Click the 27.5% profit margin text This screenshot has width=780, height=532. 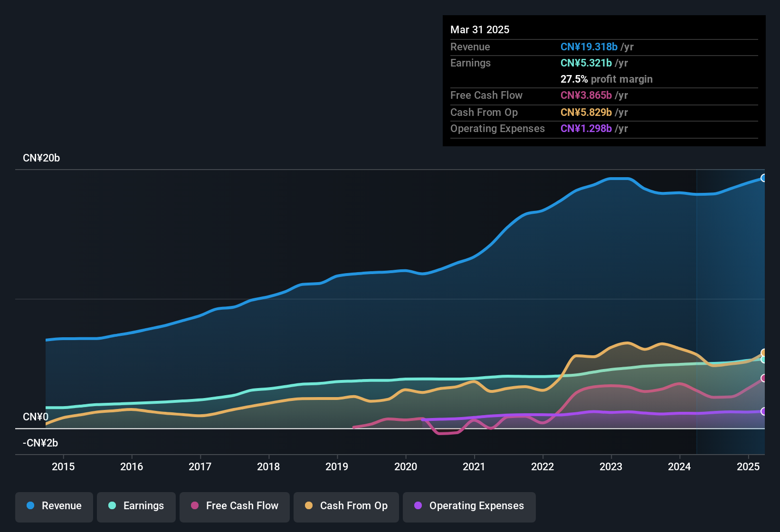607,79
